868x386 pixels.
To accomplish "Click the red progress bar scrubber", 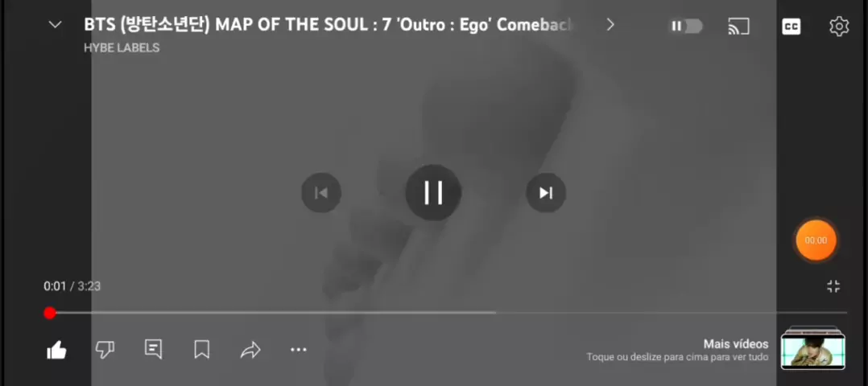I will (50, 313).
